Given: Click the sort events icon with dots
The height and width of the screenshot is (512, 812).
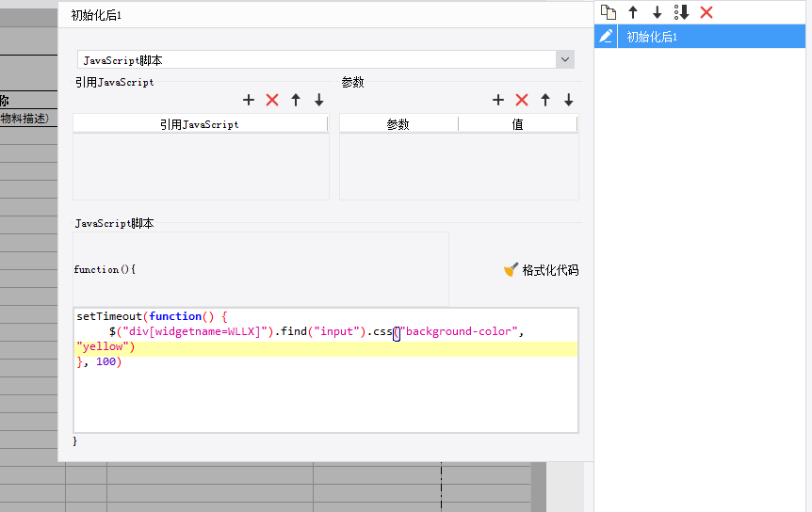Looking at the screenshot, I should pyautogui.click(x=682, y=12).
